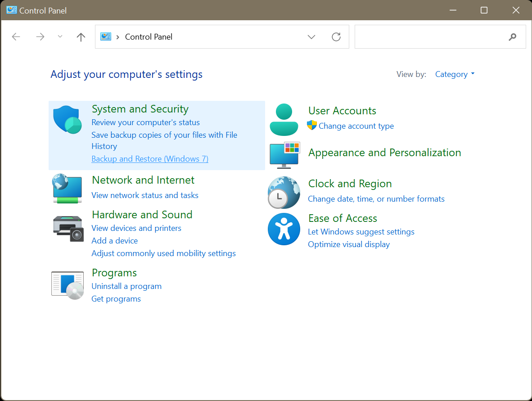This screenshot has width=532, height=401.
Task: Open Backup and Restore (Windows 7)
Action: point(150,159)
